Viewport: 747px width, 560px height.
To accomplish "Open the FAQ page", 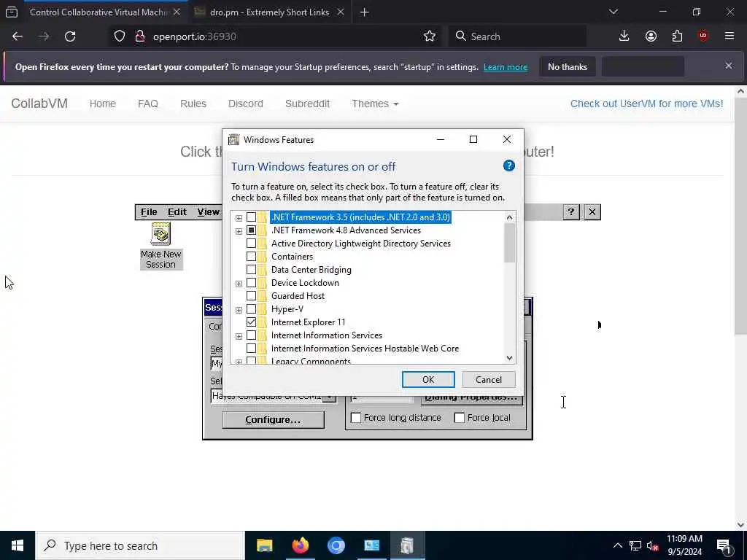I will [x=147, y=104].
